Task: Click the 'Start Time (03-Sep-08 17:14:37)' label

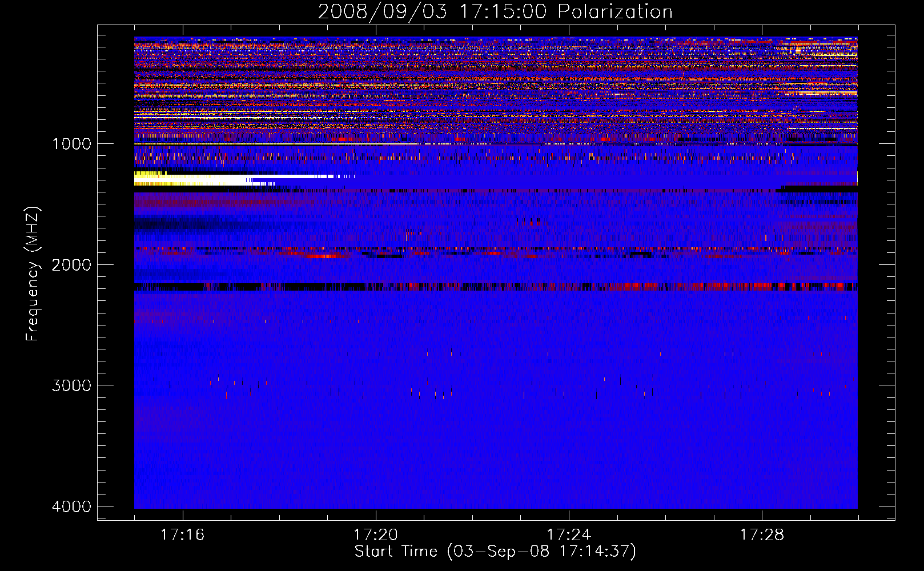Action: click(495, 552)
